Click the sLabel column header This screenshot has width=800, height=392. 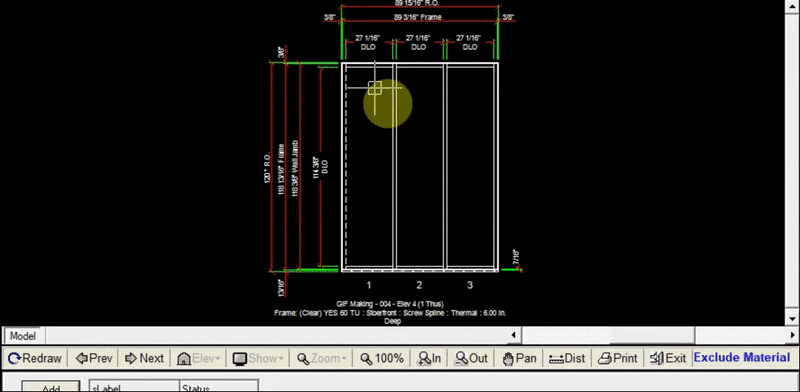134,387
